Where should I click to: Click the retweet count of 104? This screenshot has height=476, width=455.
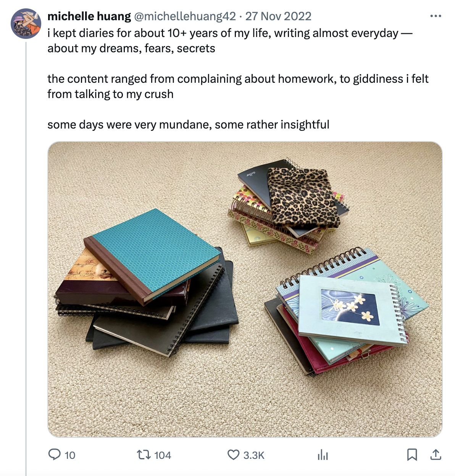click(163, 455)
